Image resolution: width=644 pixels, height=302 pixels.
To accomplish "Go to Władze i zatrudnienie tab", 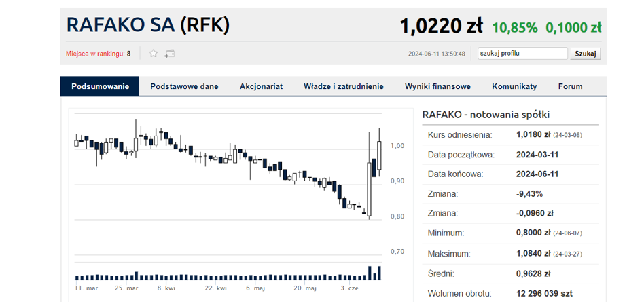I will pos(344,86).
